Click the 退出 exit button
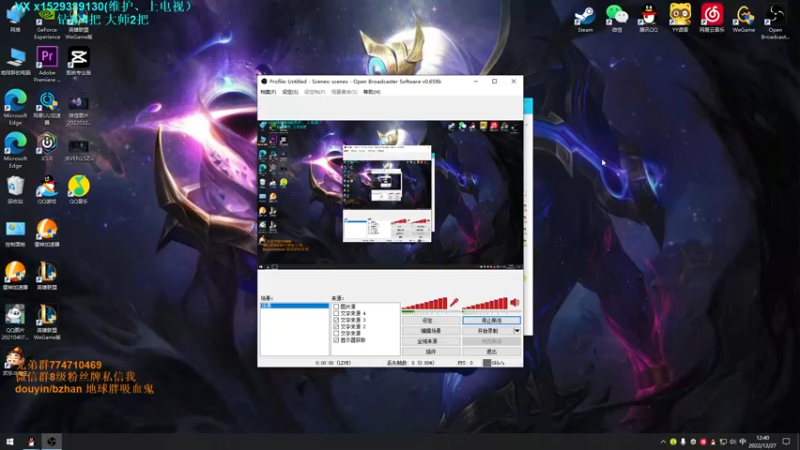800x450 pixels. click(x=491, y=352)
